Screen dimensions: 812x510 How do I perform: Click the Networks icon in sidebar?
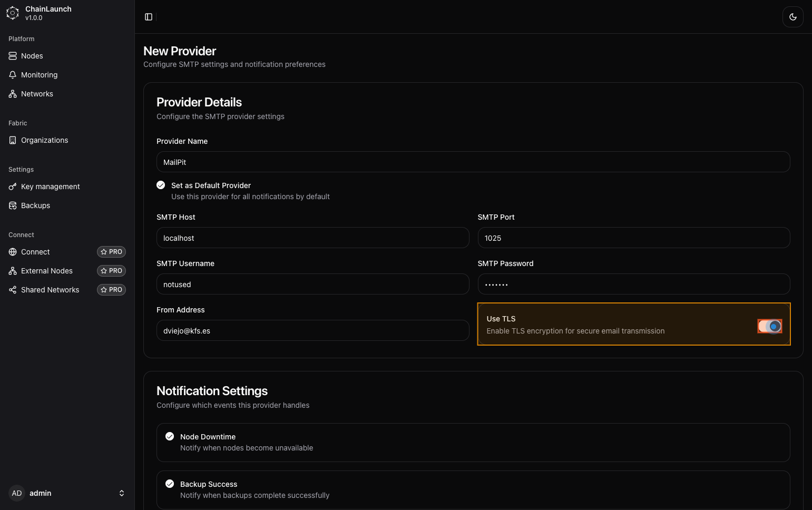(13, 94)
